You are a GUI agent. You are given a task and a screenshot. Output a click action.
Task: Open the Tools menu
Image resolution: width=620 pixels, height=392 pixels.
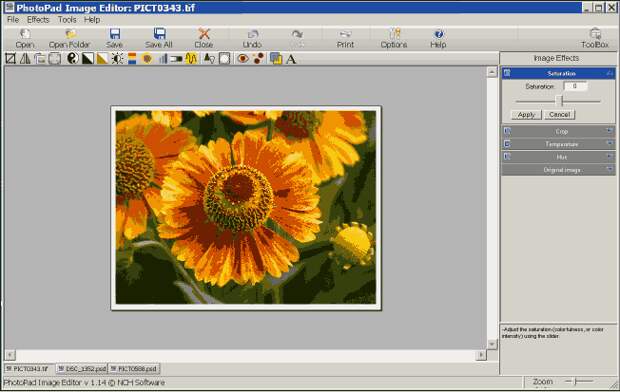67,19
